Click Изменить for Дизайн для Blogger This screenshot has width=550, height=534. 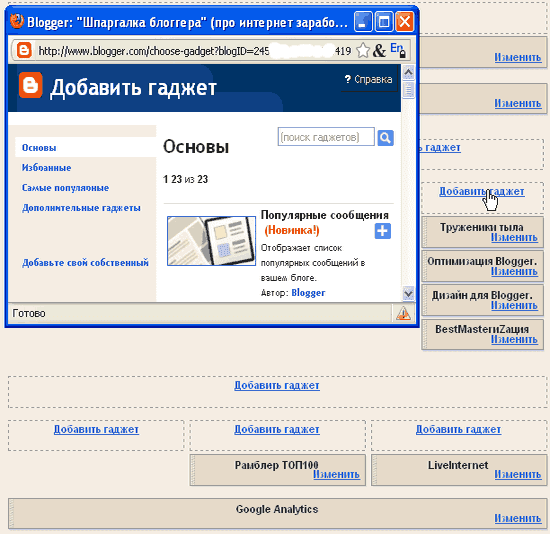(x=514, y=305)
